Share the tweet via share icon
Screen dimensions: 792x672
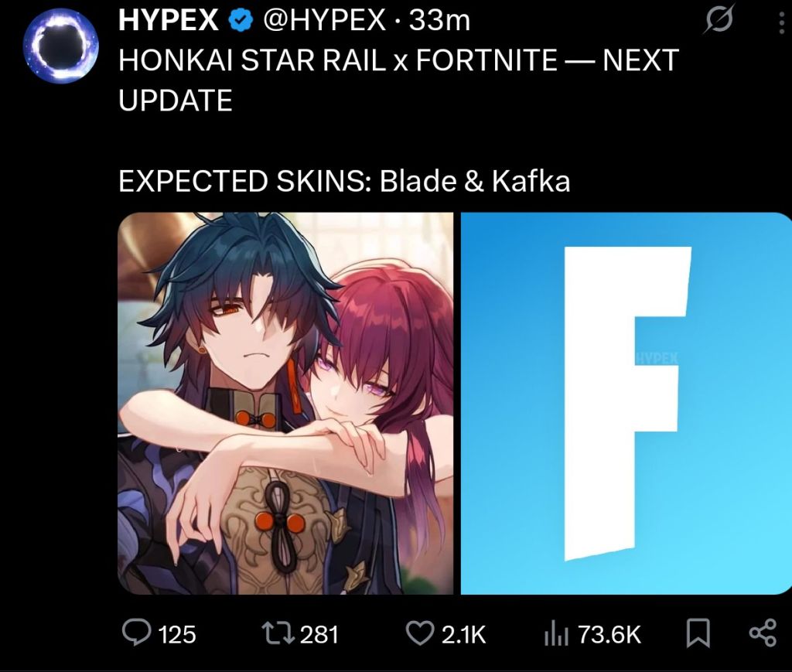coord(762,633)
